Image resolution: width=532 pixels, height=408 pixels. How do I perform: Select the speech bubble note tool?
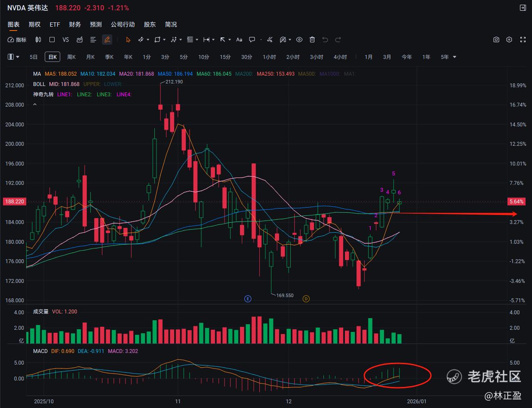[x=252, y=40]
